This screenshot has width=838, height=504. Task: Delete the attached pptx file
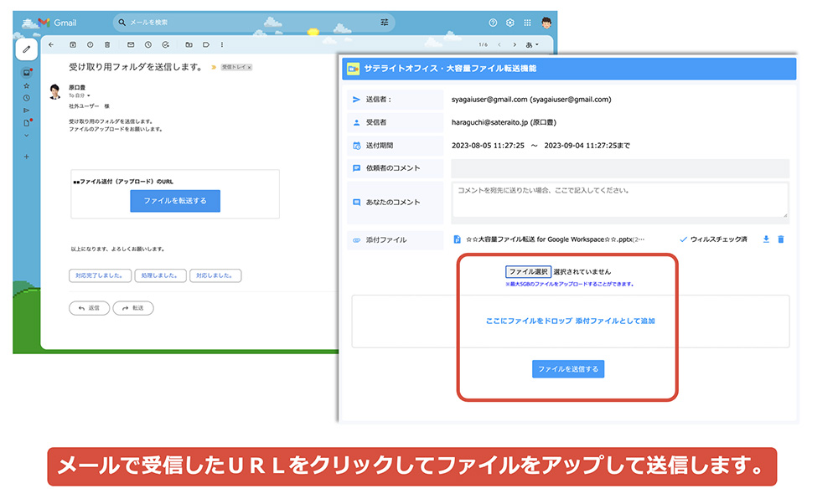pos(781,239)
